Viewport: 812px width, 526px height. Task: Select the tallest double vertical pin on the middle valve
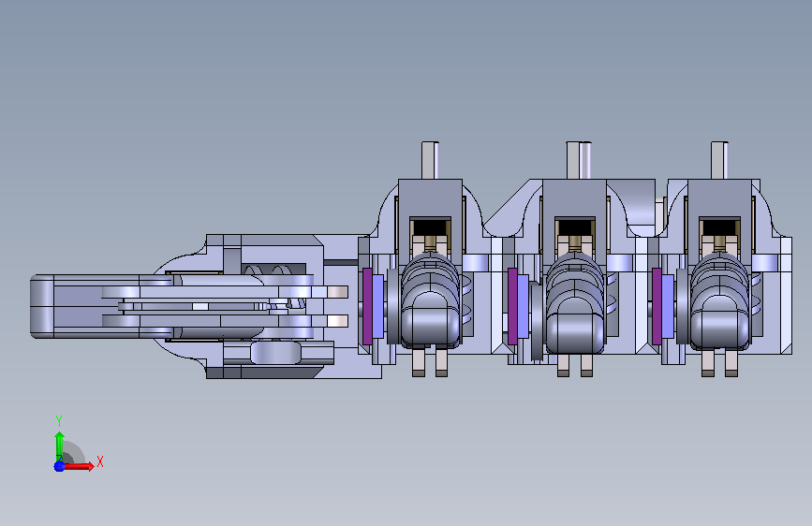579,160
